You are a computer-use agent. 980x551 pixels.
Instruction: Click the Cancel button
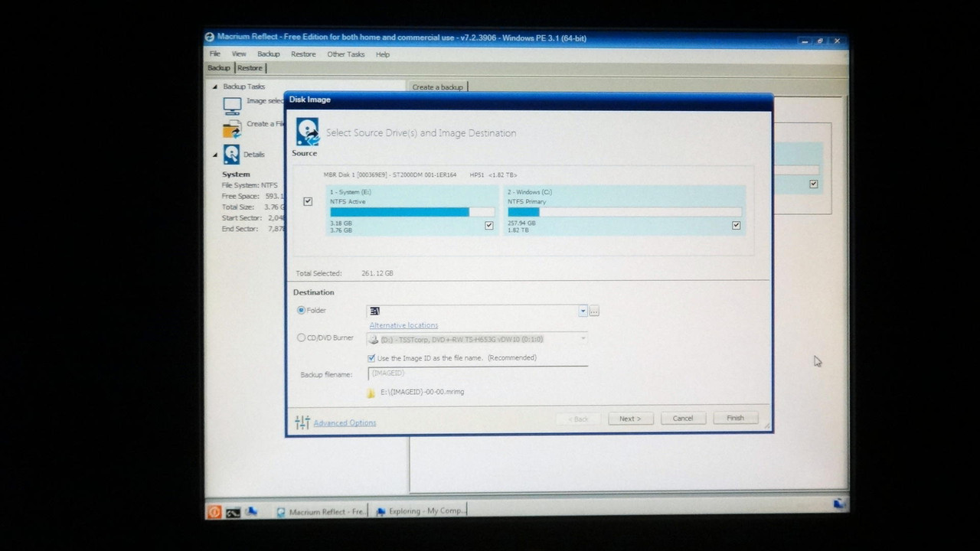(x=682, y=419)
